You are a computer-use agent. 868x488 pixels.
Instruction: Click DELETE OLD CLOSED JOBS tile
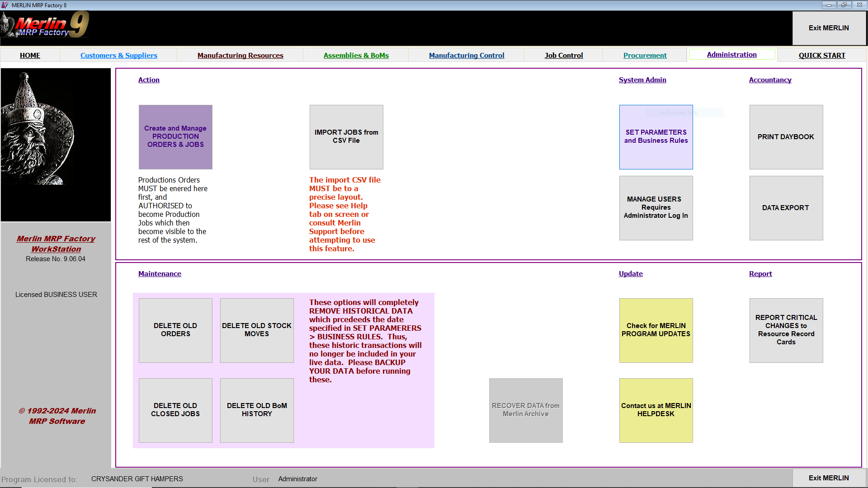pos(175,410)
